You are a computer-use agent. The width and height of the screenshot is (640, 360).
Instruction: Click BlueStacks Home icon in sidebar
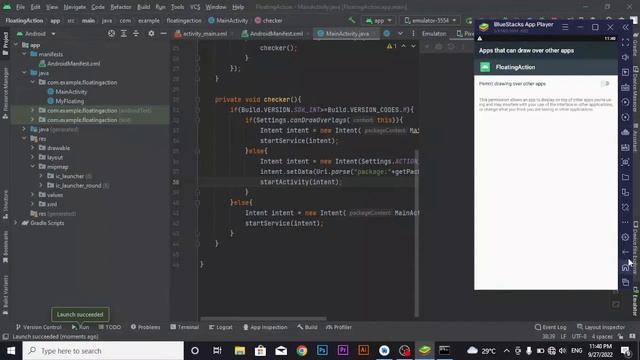[x=625, y=267]
